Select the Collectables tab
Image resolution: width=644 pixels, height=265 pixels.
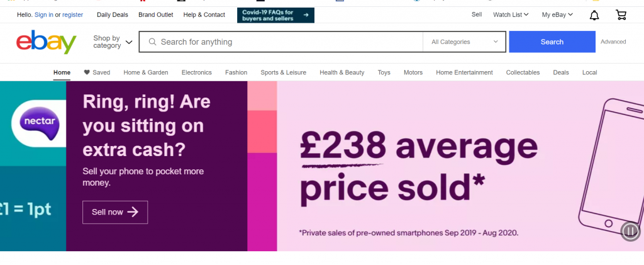coord(523,72)
